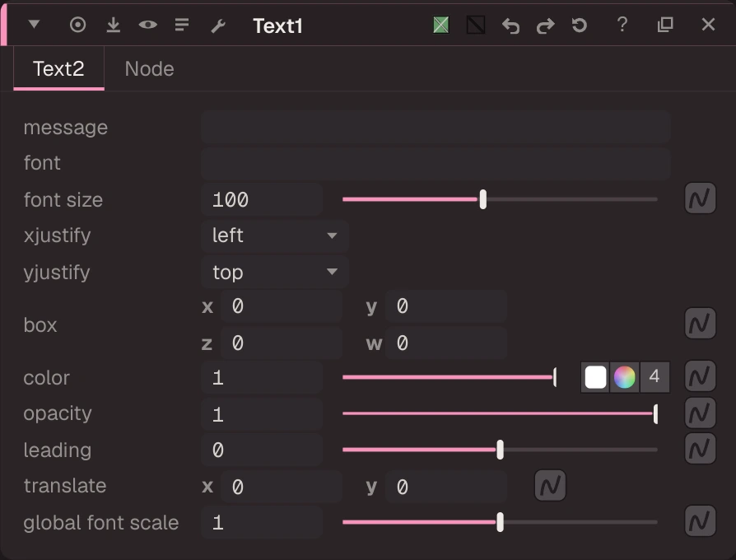736x560 pixels.
Task: Click the font size slider handle
Action: (x=482, y=199)
